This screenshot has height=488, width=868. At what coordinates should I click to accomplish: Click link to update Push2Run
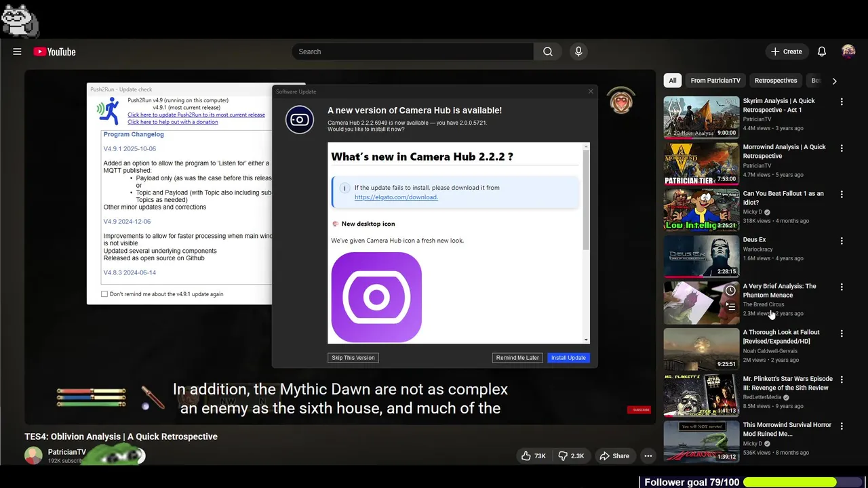pos(196,115)
